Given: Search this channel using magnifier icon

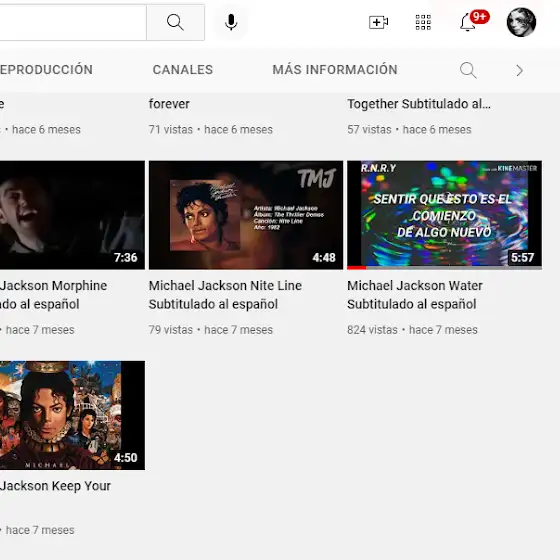Looking at the screenshot, I should click(x=468, y=70).
